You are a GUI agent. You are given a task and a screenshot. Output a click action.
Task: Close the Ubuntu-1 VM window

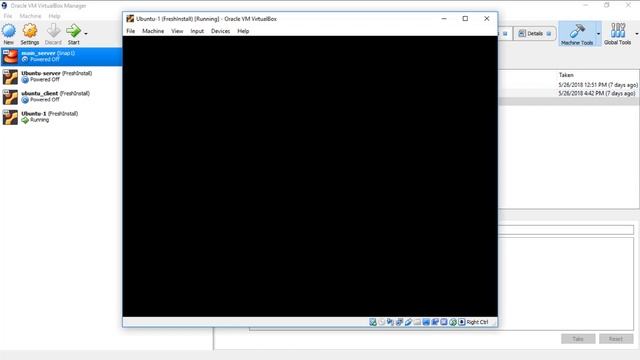point(487,19)
